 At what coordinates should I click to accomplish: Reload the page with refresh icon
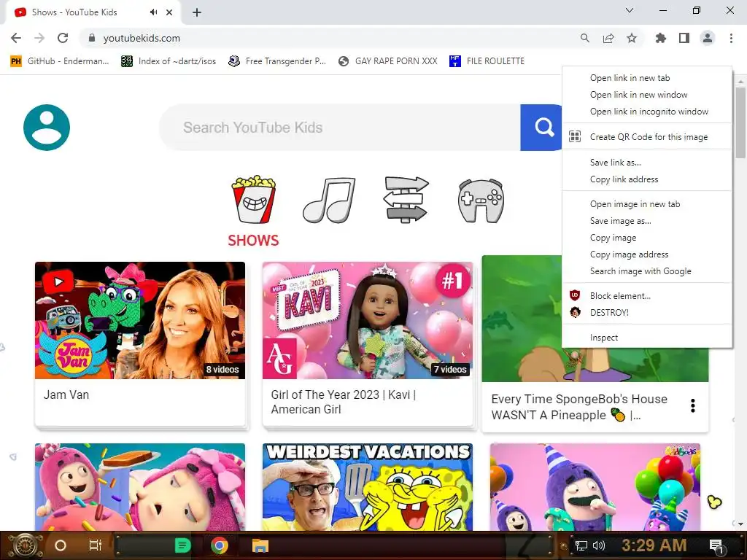coord(63,38)
